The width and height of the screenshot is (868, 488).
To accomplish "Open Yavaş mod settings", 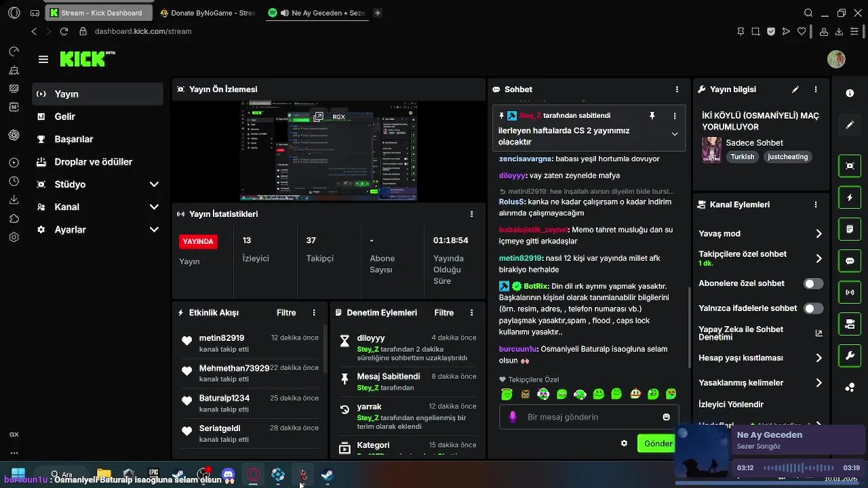I will pos(760,234).
